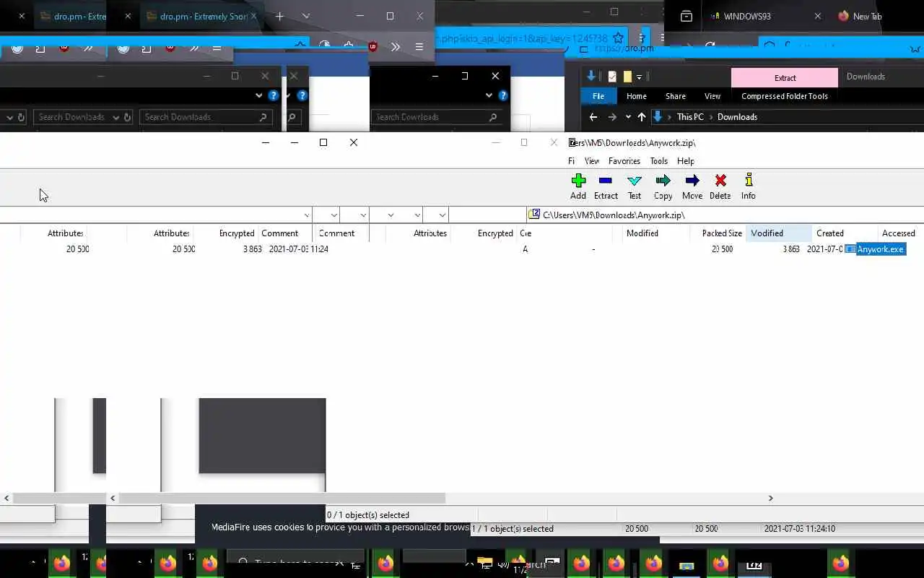This screenshot has height=578, width=924.
Task: Click the red Delete button in 7-Zip
Action: 720,186
